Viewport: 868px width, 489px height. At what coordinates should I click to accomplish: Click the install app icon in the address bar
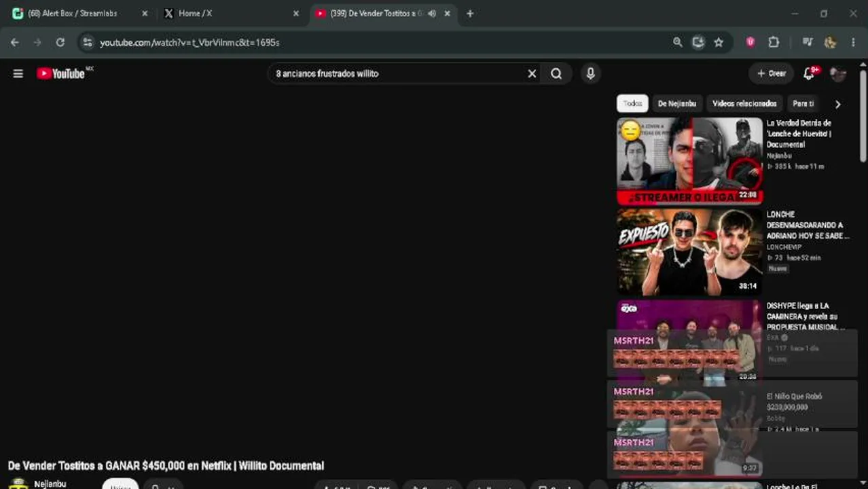pyautogui.click(x=698, y=42)
